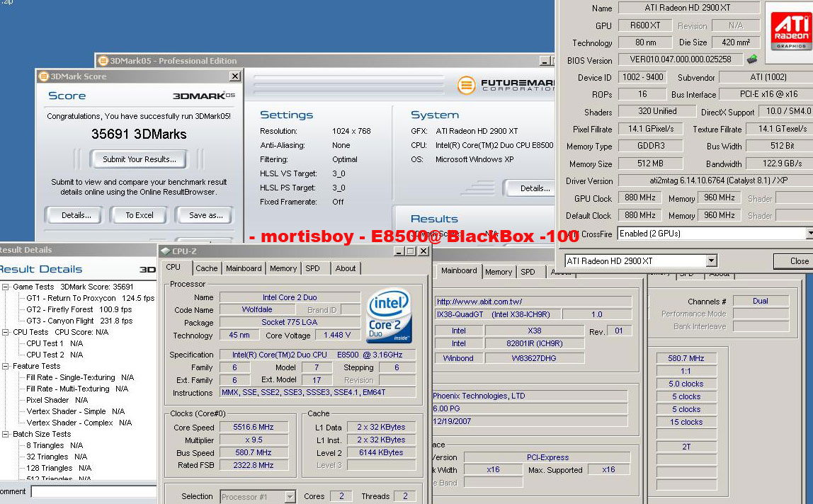This screenshot has height=504, width=813.
Task: Open the Processor #1 selection dropdown
Action: 290,497
